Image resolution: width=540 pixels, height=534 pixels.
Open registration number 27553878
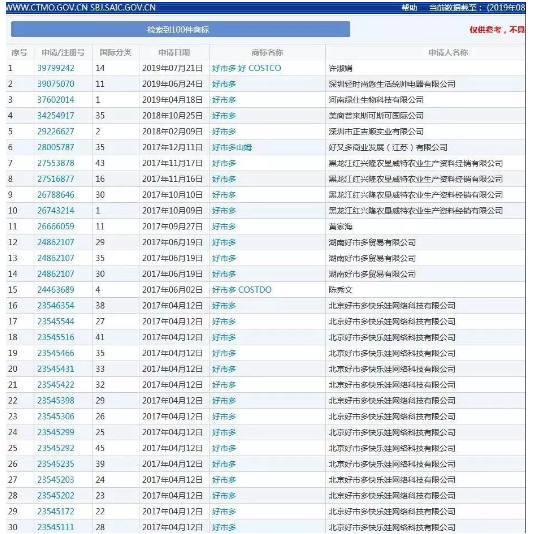pyautogui.click(x=56, y=163)
